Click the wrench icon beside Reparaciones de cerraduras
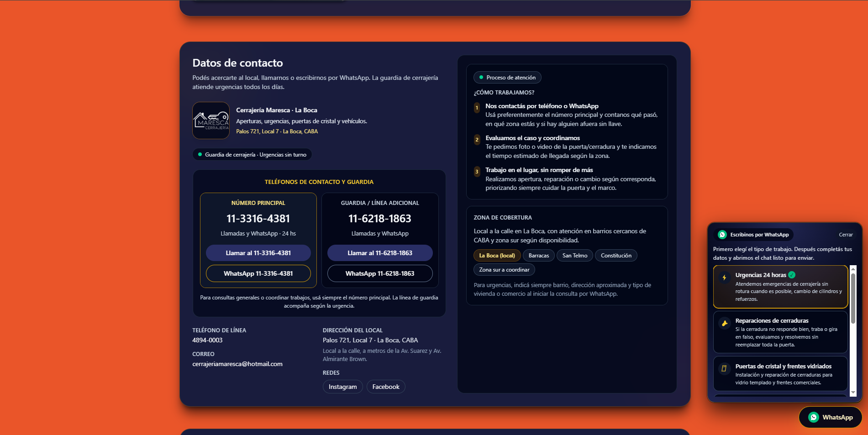 pyautogui.click(x=725, y=323)
